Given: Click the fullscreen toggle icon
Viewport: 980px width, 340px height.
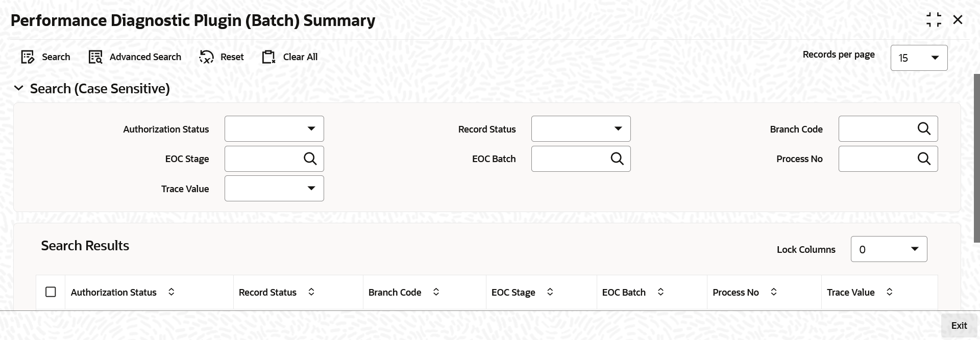Looking at the screenshot, I should click(x=935, y=19).
